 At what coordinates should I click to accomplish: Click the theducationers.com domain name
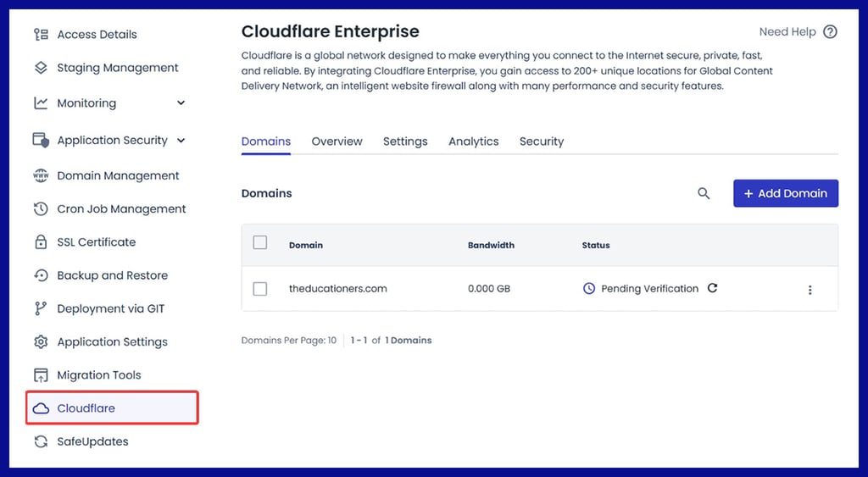click(x=337, y=289)
